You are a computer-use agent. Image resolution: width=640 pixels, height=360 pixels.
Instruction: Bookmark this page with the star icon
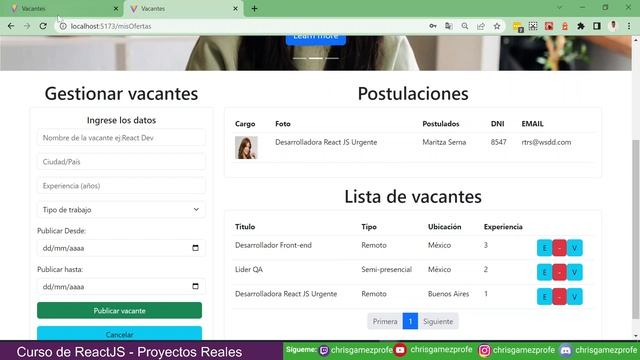[497, 26]
